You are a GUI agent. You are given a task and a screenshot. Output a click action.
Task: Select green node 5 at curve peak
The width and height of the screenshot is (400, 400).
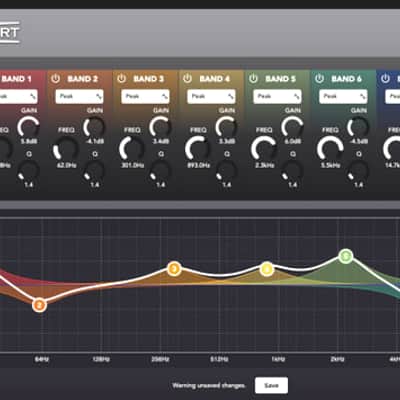tap(346, 256)
